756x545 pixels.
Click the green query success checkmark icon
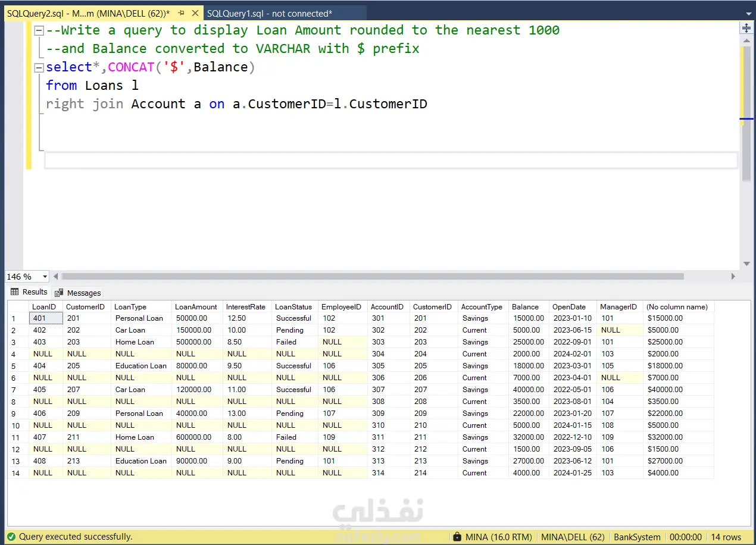(11, 537)
